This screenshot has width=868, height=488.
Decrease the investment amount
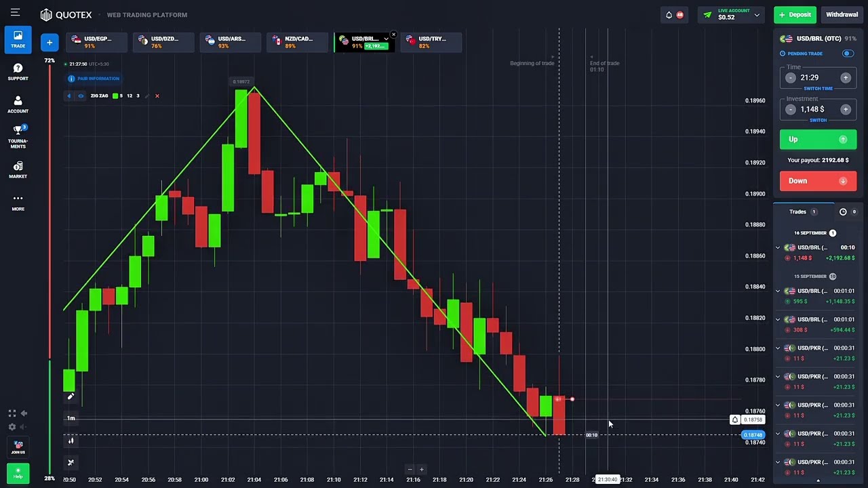coord(790,109)
